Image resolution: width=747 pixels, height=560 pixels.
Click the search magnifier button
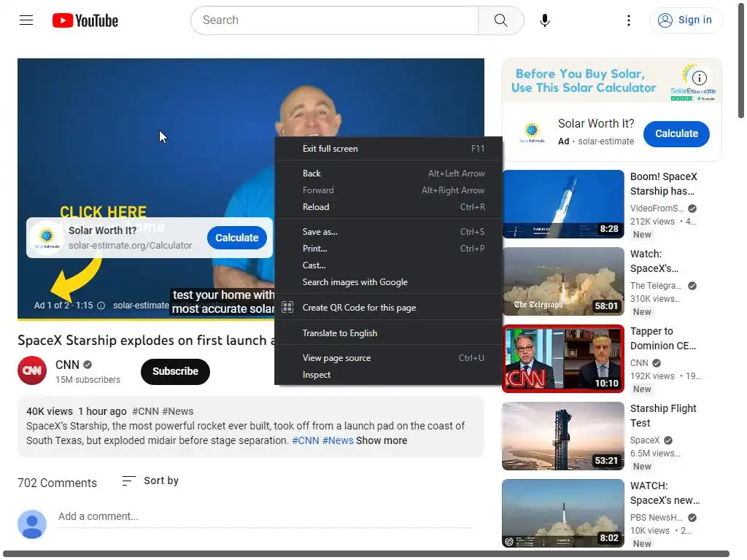tap(500, 20)
